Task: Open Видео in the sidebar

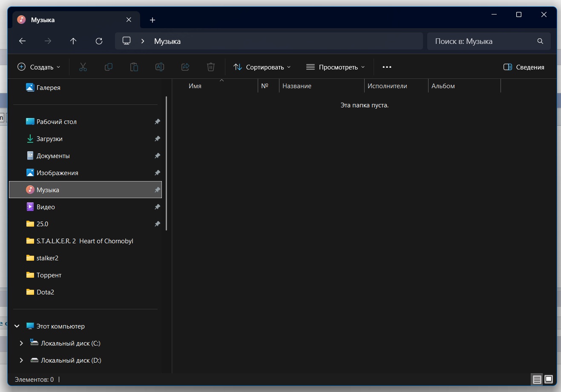Action: coord(85,207)
